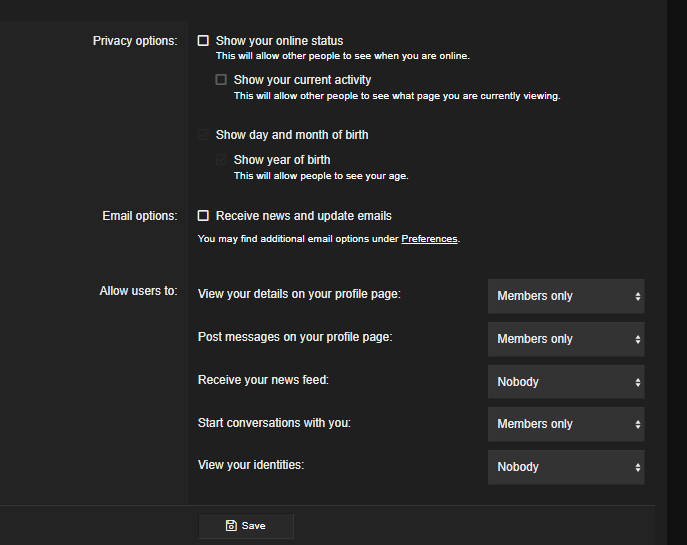Toggle the Show year of birth checkbox
Viewport: 687px width, 545px height.
(222, 160)
